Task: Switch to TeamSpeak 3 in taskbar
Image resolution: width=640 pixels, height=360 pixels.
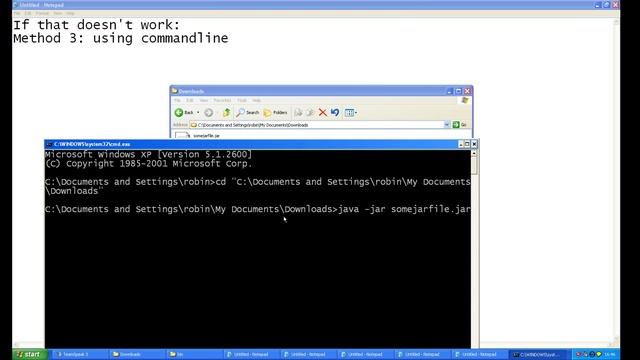Action: pyautogui.click(x=80, y=354)
